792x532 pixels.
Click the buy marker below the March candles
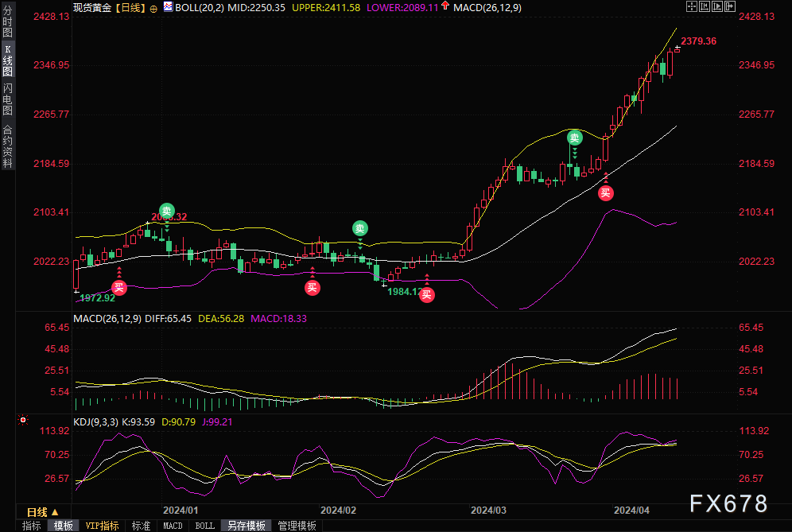point(605,192)
